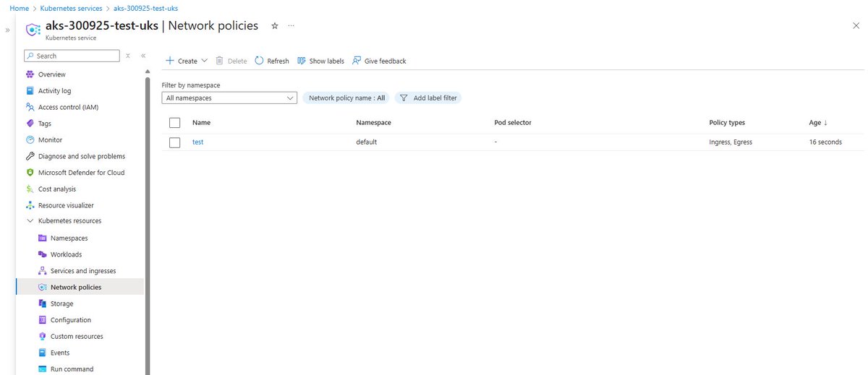
Task: Click the Workloads icon
Action: pyautogui.click(x=42, y=254)
